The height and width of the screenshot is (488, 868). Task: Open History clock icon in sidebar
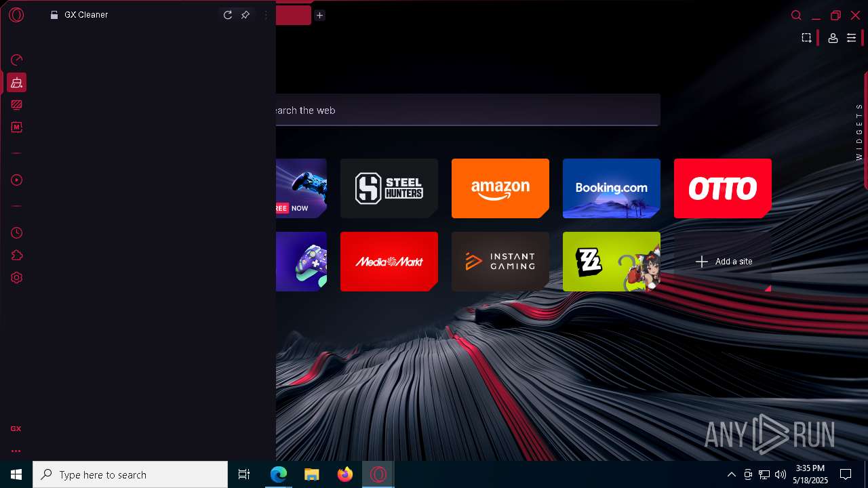(x=17, y=233)
